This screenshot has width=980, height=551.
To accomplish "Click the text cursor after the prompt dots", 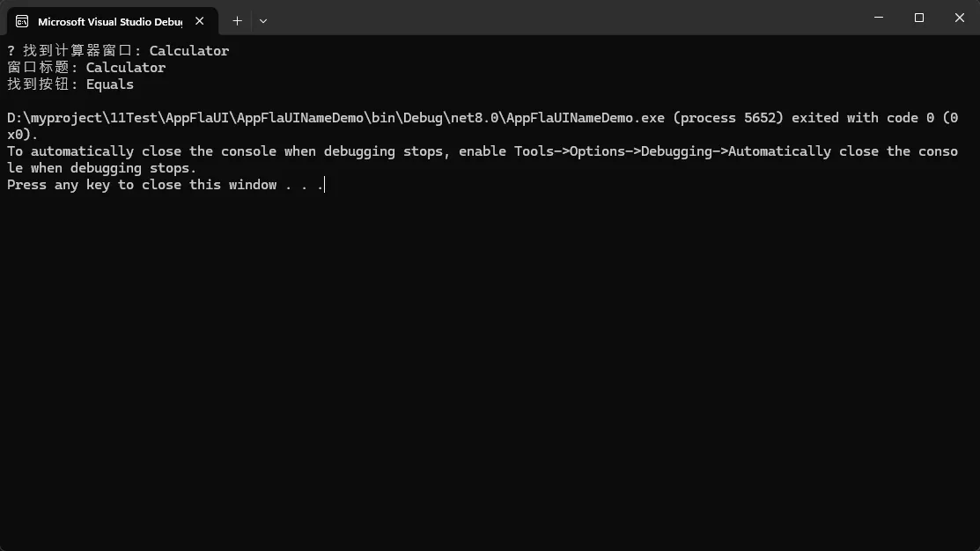I will pyautogui.click(x=325, y=185).
